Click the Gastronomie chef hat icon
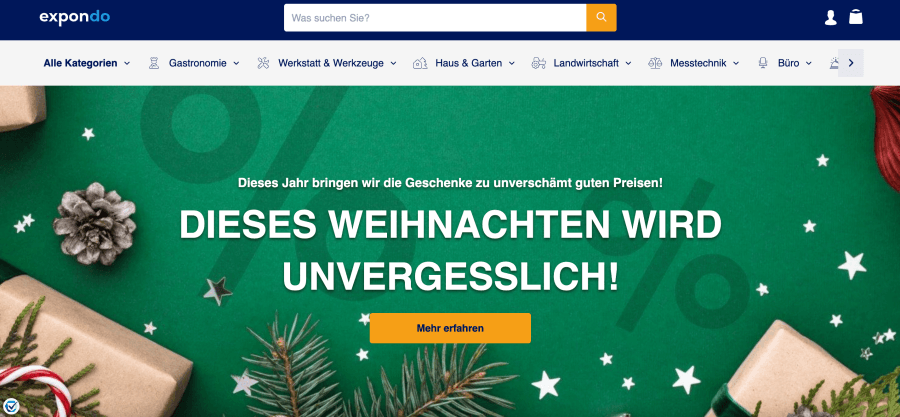The image size is (900, 417). tap(154, 63)
